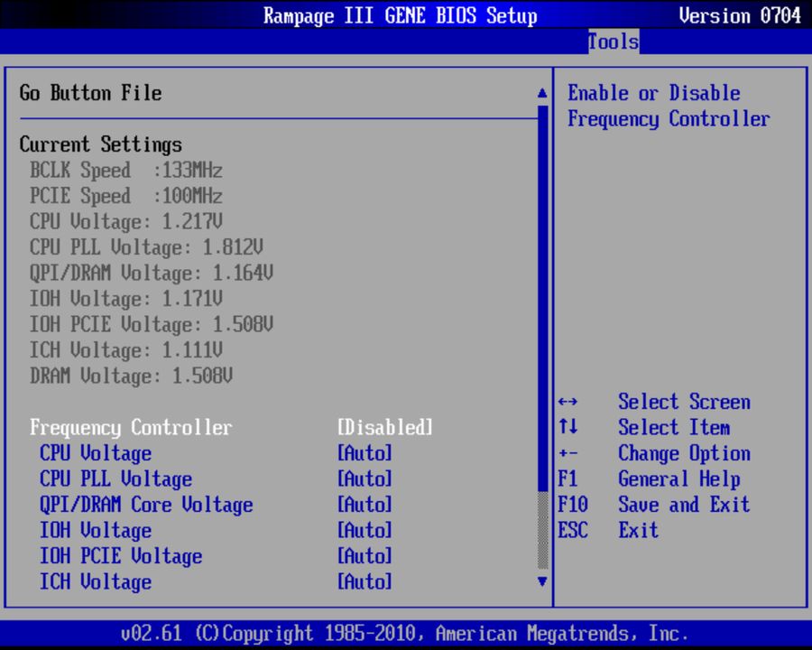Open QPI/DRAM Core Voltage [Auto] value
Viewport: 812px width, 650px height.
pos(364,505)
